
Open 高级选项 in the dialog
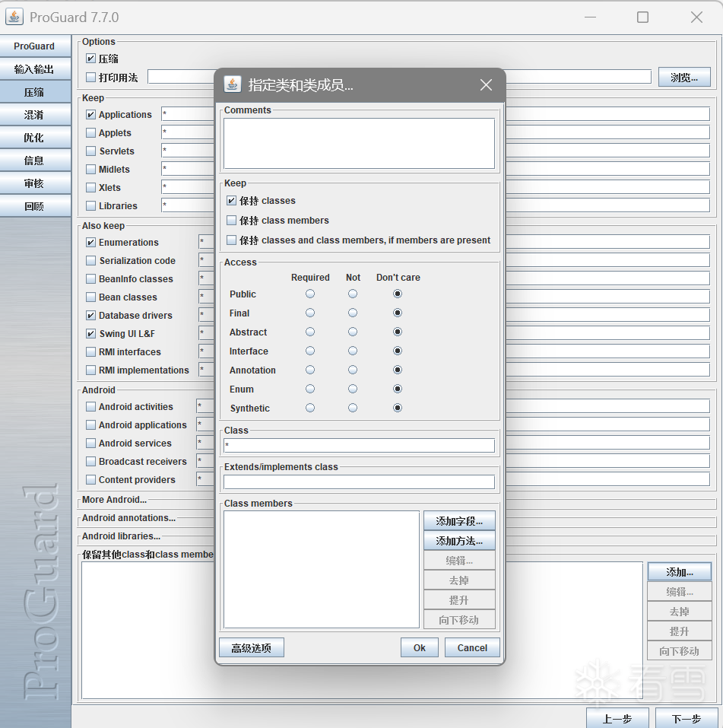(252, 647)
